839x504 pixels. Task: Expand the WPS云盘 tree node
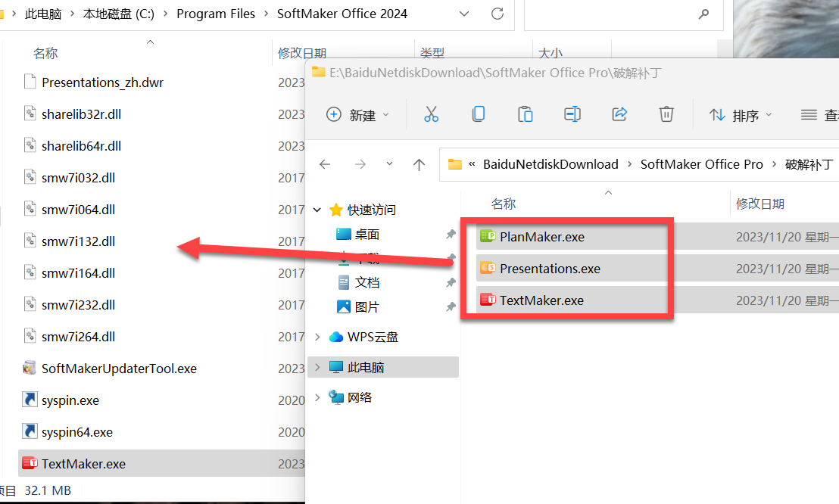[318, 337]
